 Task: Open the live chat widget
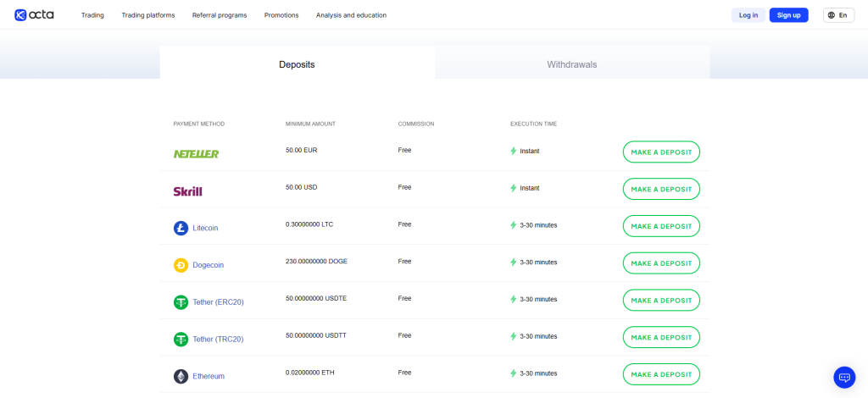point(843,377)
